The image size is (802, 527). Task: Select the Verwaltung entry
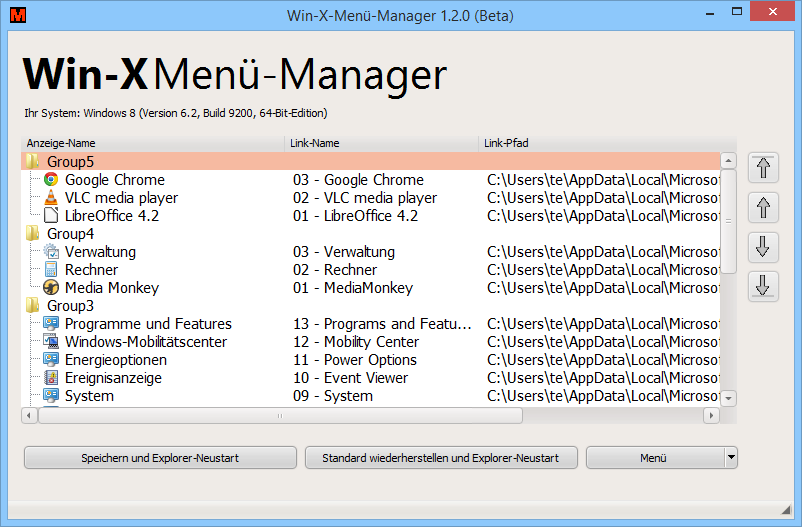[370, 252]
